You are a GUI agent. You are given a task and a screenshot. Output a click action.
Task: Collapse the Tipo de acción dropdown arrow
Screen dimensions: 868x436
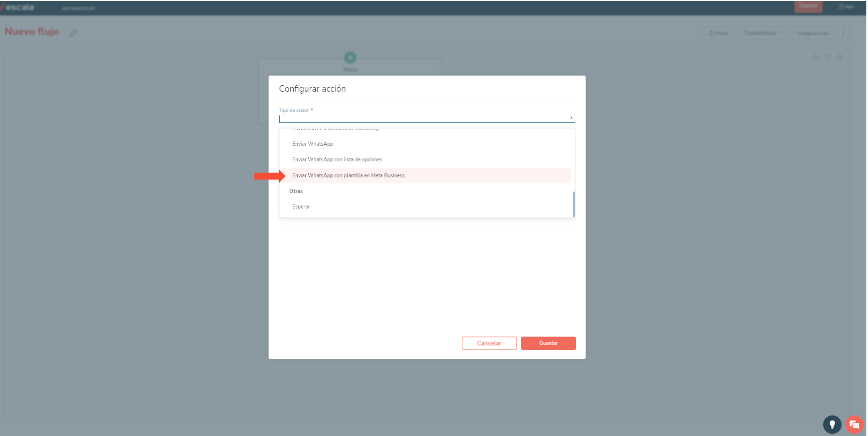coord(571,118)
